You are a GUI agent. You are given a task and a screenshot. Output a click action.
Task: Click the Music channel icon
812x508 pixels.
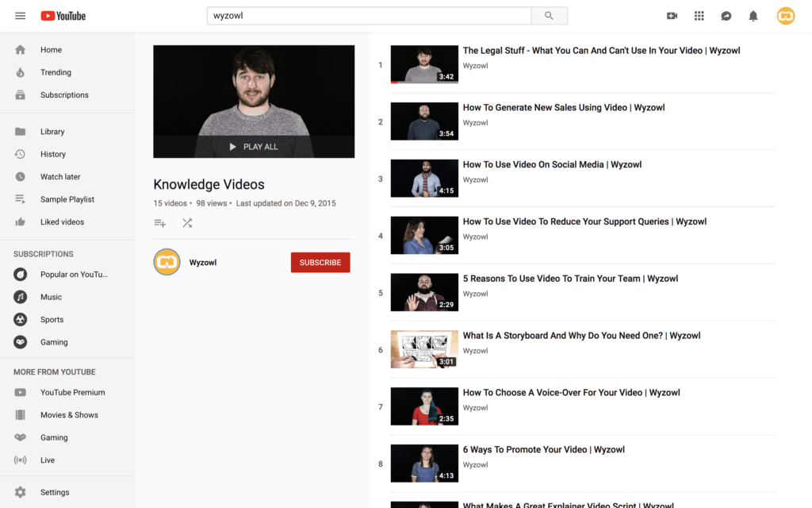20,297
